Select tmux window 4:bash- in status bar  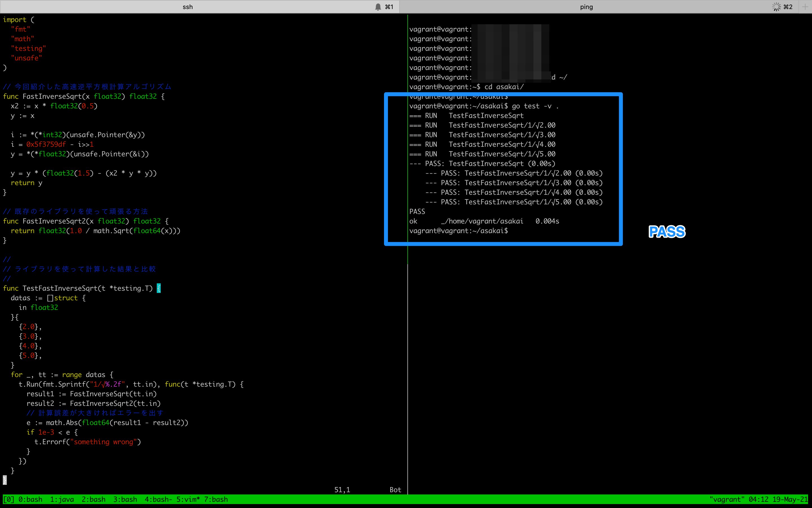(x=158, y=499)
